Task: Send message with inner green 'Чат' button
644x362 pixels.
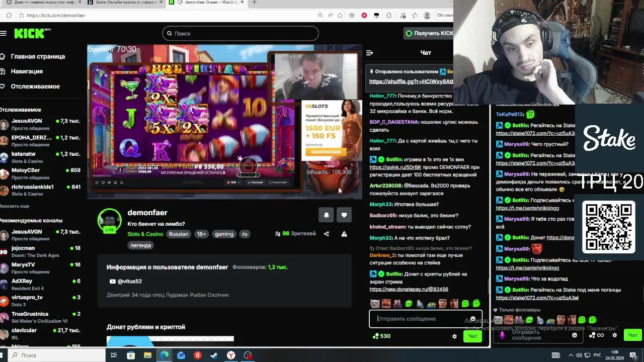Action: [x=472, y=336]
